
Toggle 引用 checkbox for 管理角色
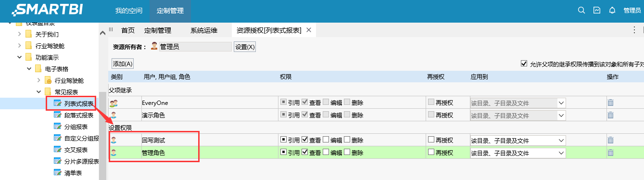283,153
